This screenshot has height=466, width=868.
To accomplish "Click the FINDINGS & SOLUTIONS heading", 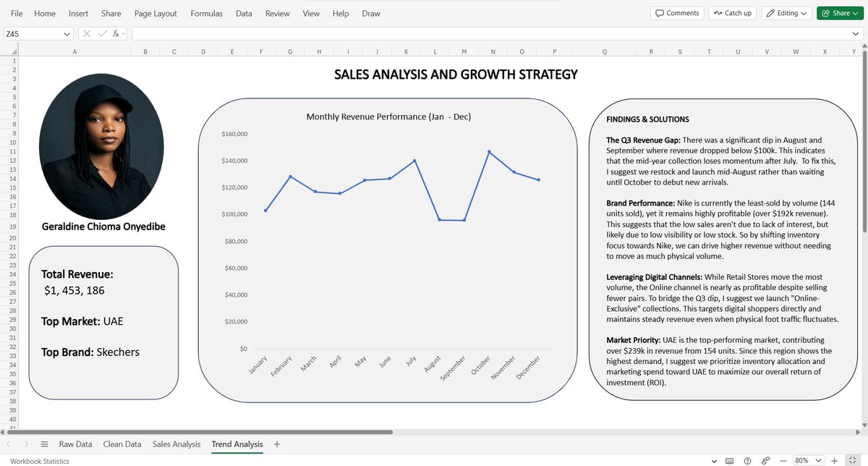I will tap(647, 119).
